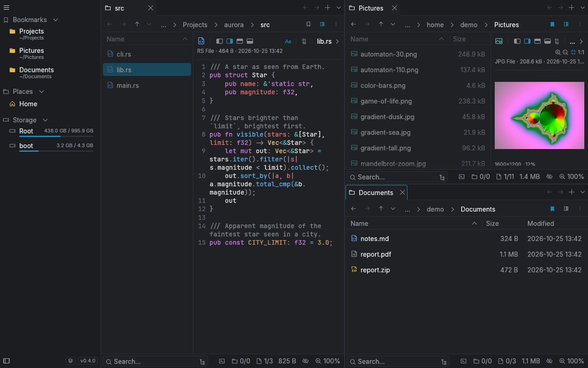The width and height of the screenshot is (588, 368).
Task: Open the three-dot options menu in the src pane
Action: pyautogui.click(x=336, y=24)
